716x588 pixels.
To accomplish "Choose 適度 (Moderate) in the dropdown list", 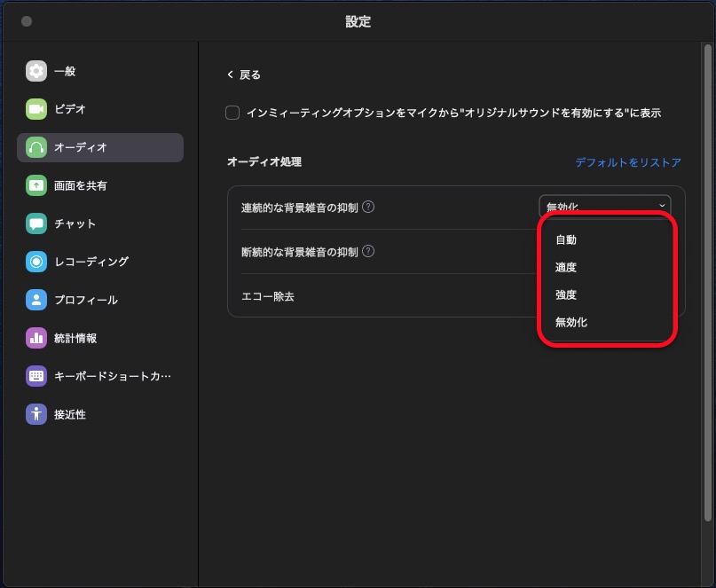I will (x=566, y=267).
